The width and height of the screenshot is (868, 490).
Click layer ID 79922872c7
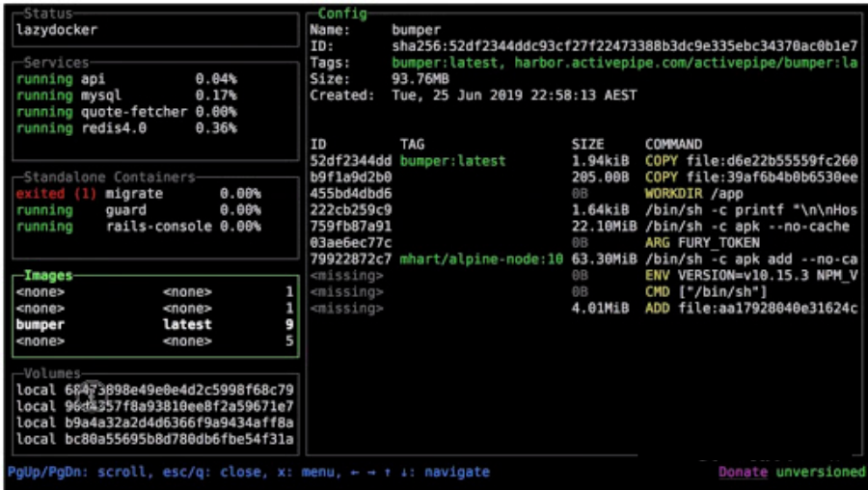351,259
